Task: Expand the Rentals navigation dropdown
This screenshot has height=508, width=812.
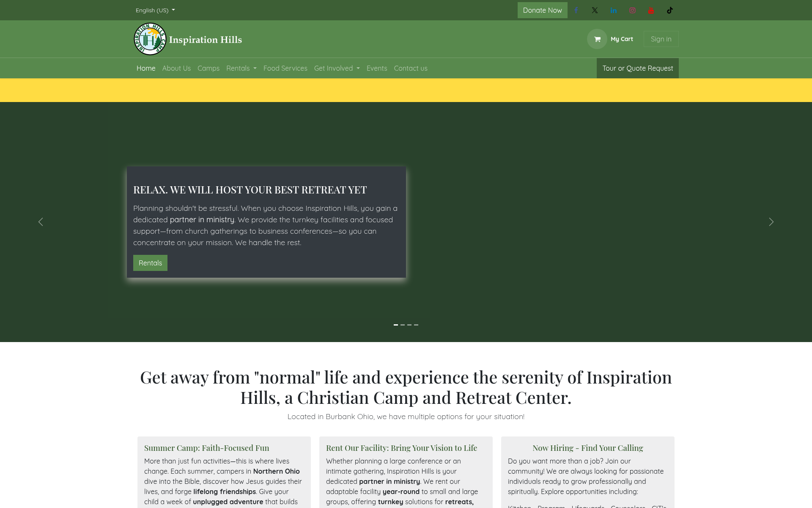Action: (241, 68)
